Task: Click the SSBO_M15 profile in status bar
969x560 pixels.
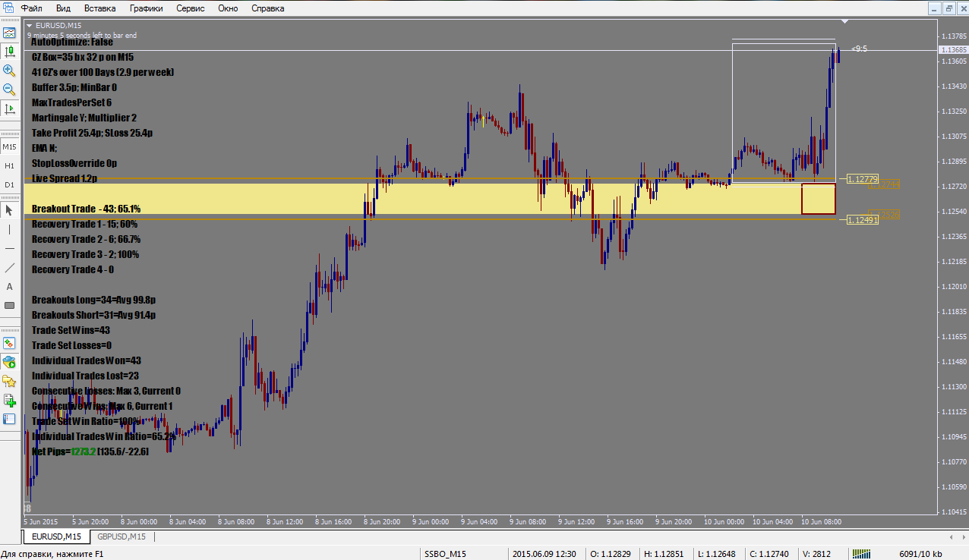Action: click(x=444, y=554)
